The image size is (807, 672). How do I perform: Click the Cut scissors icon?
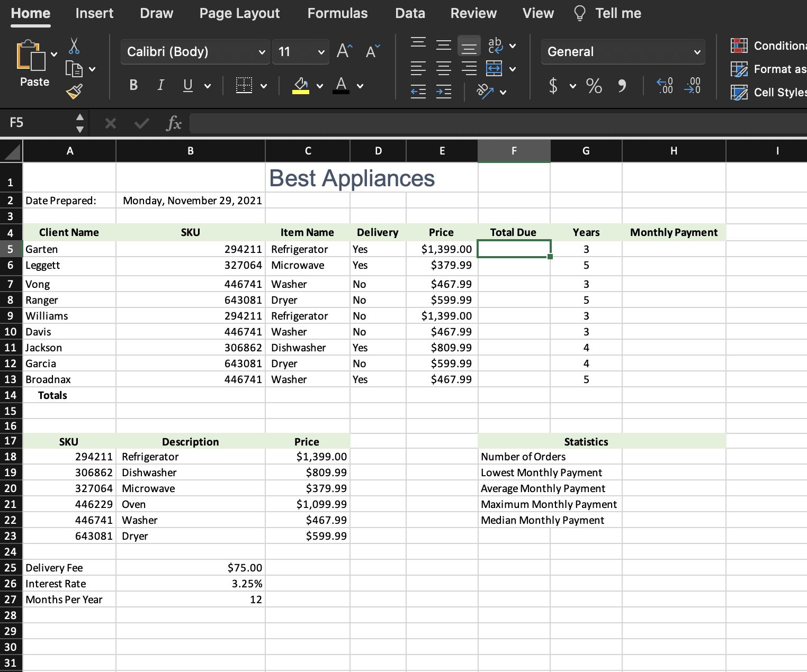[74, 46]
